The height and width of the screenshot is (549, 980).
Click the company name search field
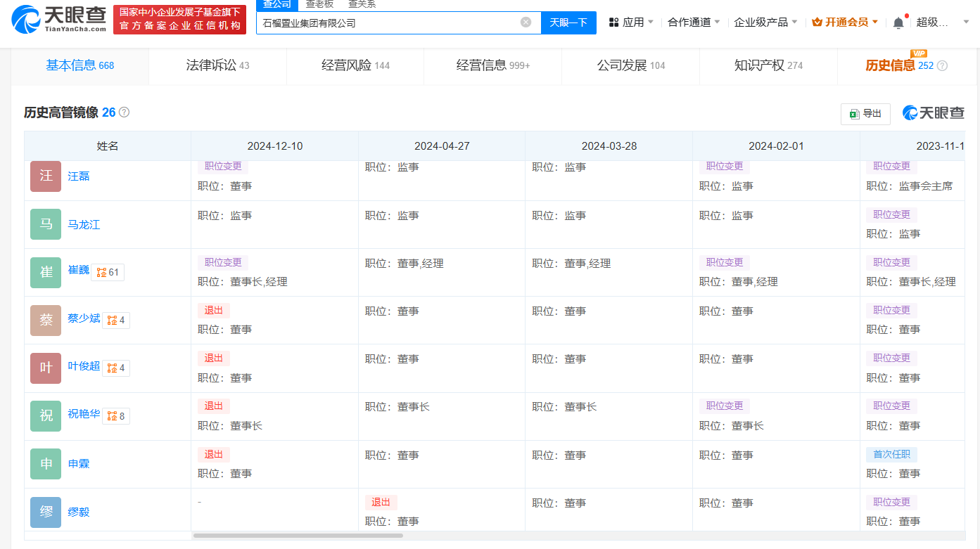point(387,22)
